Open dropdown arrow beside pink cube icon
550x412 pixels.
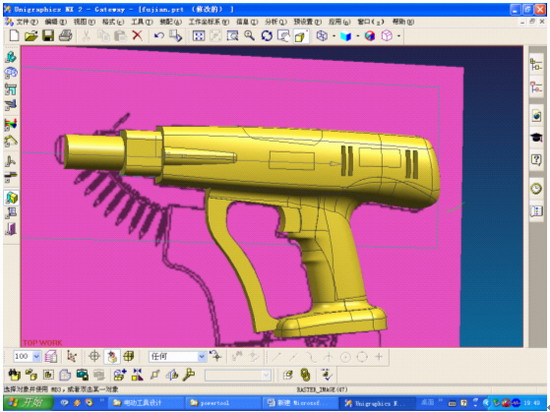[399, 36]
